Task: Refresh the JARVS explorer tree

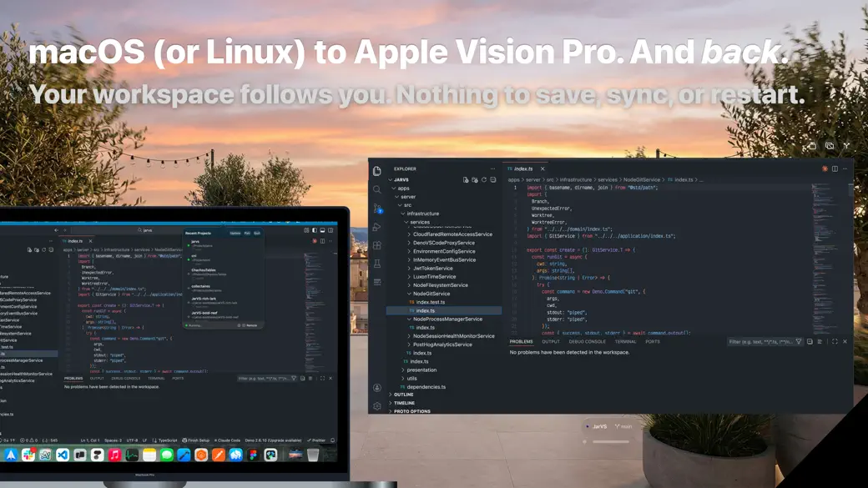Action: pos(484,180)
